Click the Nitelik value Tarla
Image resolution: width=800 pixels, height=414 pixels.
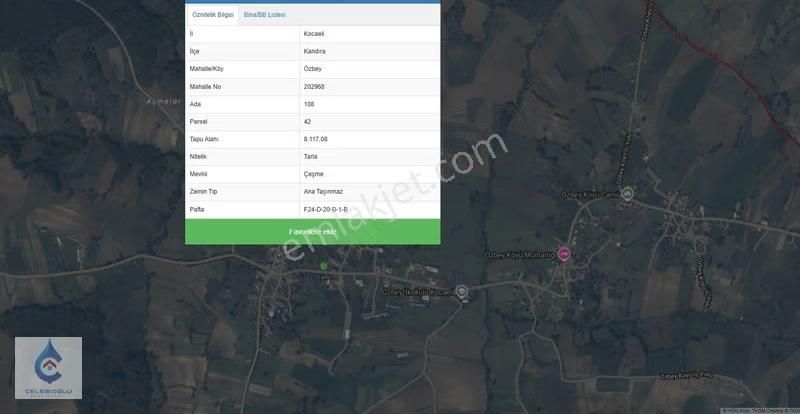[x=311, y=156]
